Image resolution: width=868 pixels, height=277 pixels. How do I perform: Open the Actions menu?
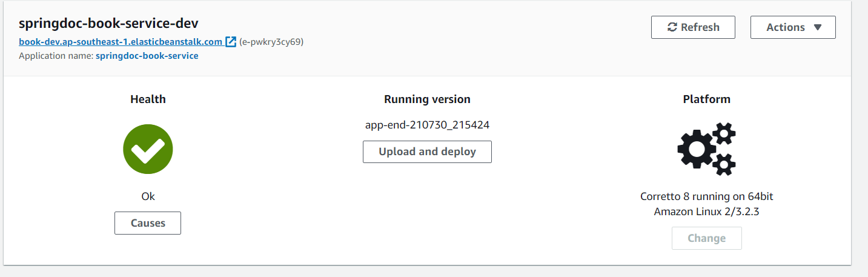click(793, 27)
